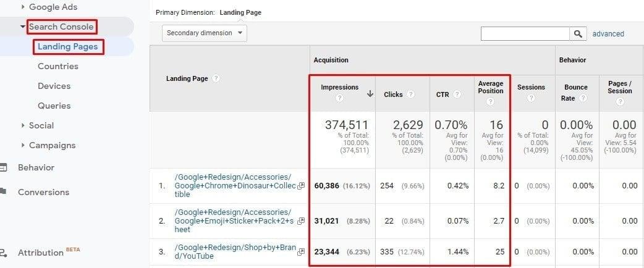Sort by CTR column header
The image size is (644, 268).
[x=443, y=94]
